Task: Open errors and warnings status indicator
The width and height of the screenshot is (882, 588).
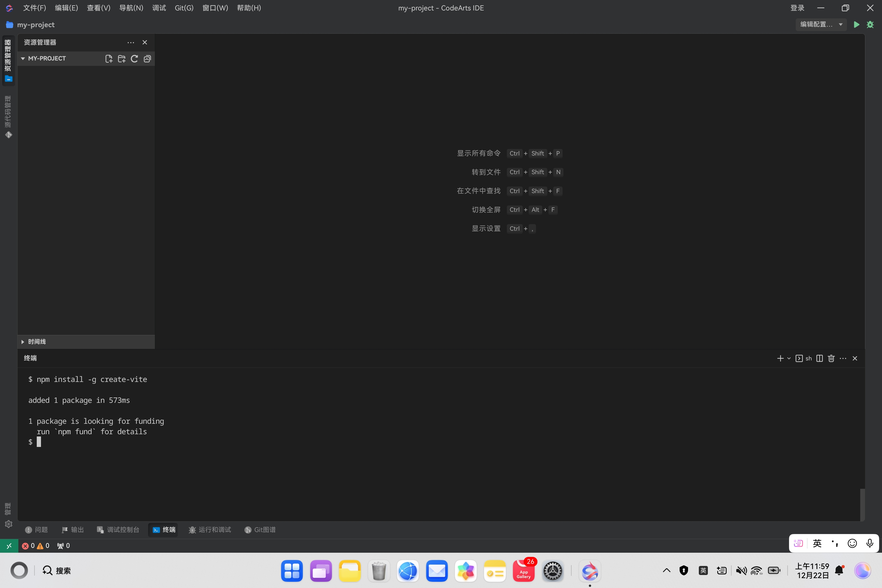Action: (x=36, y=546)
